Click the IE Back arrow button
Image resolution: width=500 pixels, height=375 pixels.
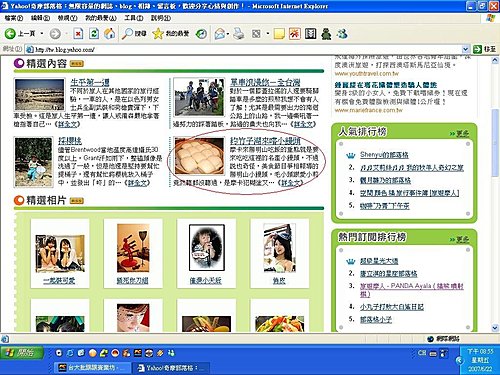coord(10,33)
